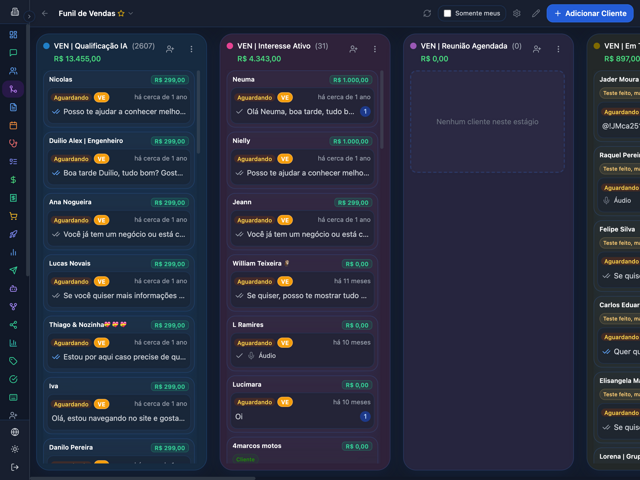Open the globe language icon in sidebar
This screenshot has height=480, width=640.
click(x=15, y=432)
